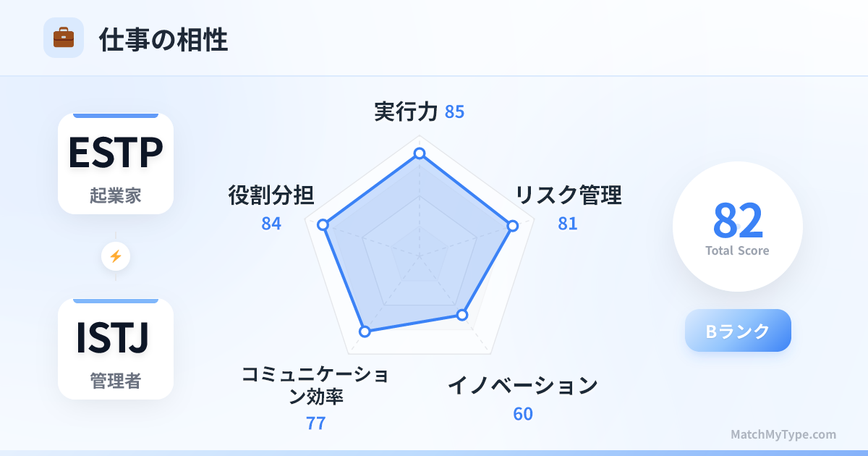The height and width of the screenshot is (456, 868).
Task: Click the 役割分担 axis label
Action: [x=271, y=195]
